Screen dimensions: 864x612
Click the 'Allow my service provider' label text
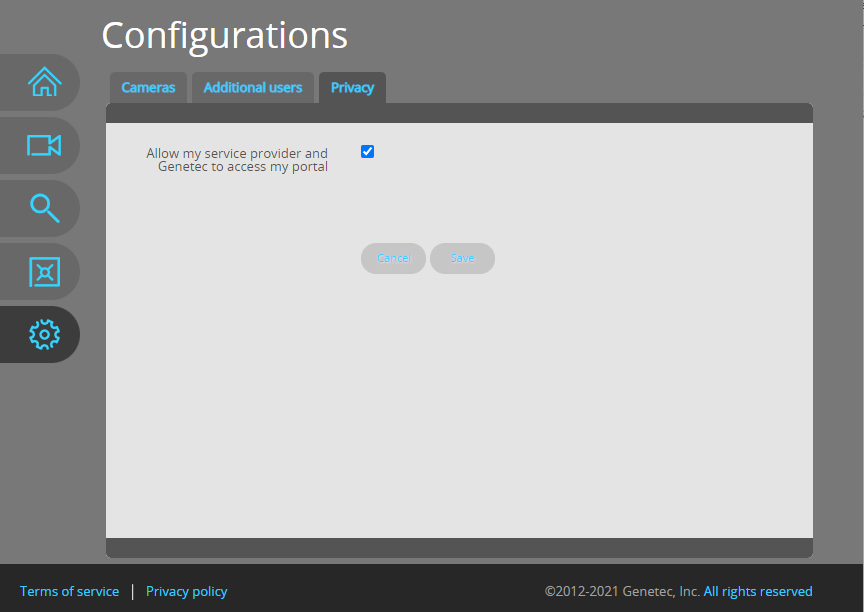pyautogui.click(x=237, y=160)
